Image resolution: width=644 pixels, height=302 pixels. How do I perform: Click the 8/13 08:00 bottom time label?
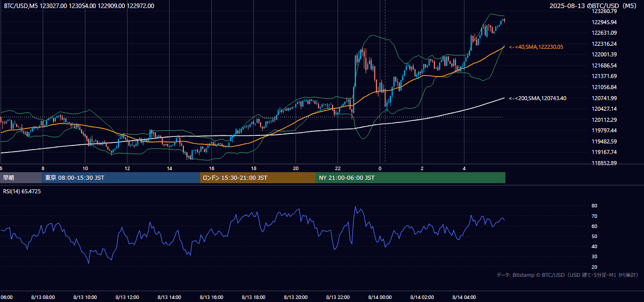pyautogui.click(x=43, y=297)
